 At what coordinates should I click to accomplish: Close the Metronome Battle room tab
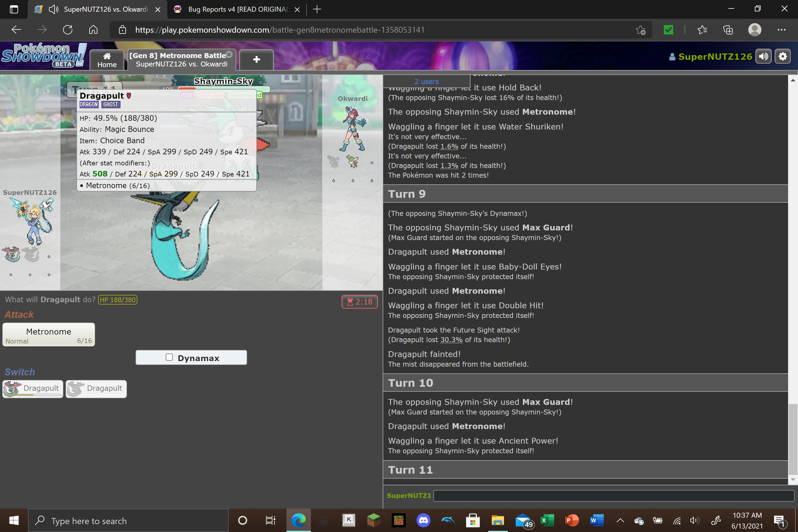click(x=229, y=54)
